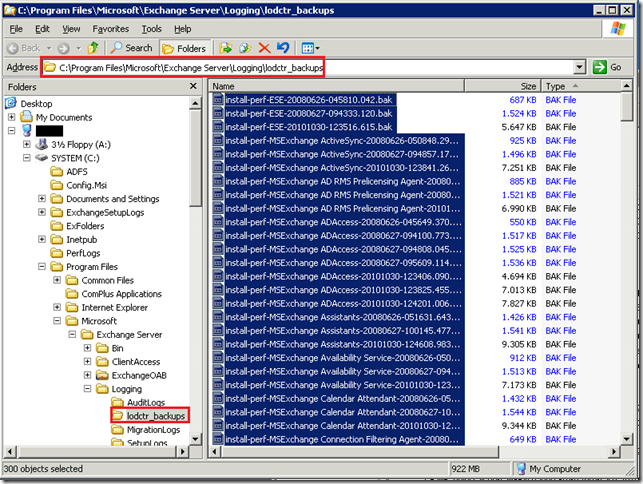This screenshot has height=484, width=643.
Task: Sort by the Name column header
Action: 337,86
